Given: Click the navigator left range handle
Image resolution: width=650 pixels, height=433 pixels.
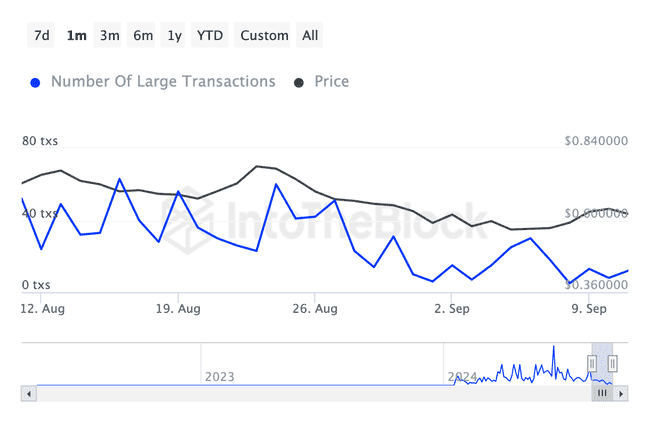Looking at the screenshot, I should 592,363.
